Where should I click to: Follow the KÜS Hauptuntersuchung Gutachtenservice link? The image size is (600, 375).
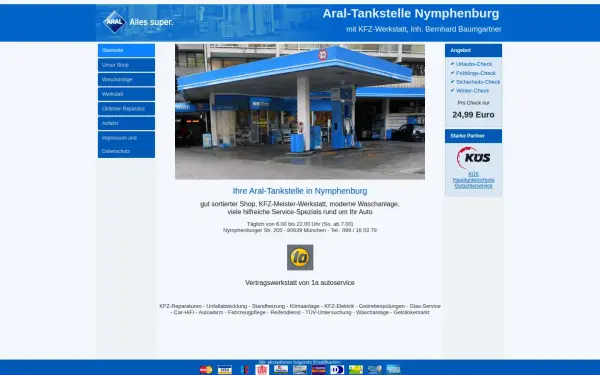tap(473, 180)
